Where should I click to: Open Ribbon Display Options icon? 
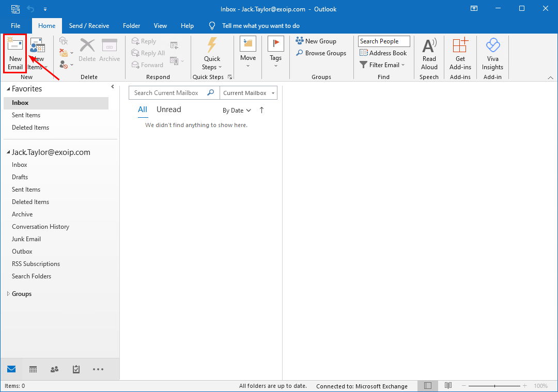click(474, 9)
